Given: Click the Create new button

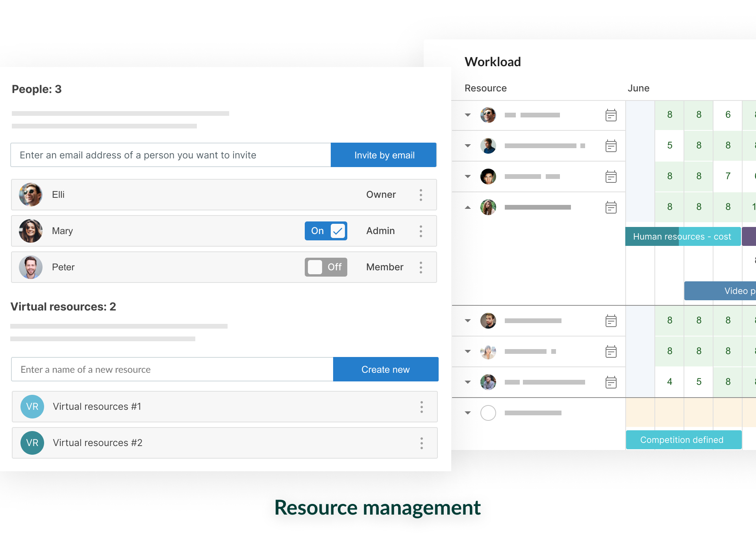Looking at the screenshot, I should click(385, 370).
